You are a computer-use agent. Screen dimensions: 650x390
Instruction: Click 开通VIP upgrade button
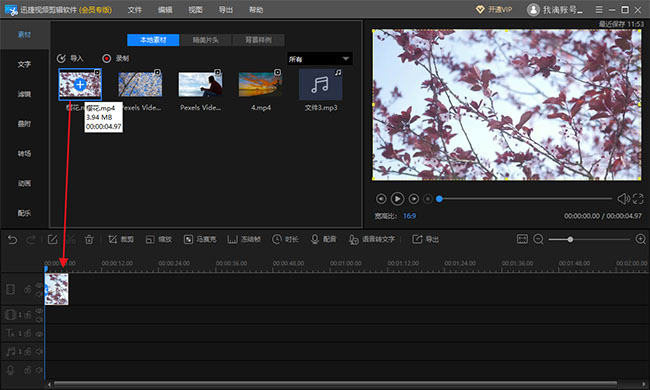(x=494, y=10)
